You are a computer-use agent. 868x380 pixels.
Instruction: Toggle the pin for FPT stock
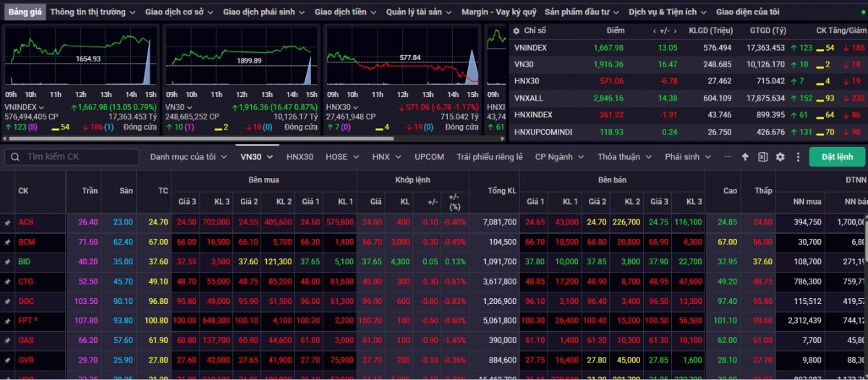(8, 321)
